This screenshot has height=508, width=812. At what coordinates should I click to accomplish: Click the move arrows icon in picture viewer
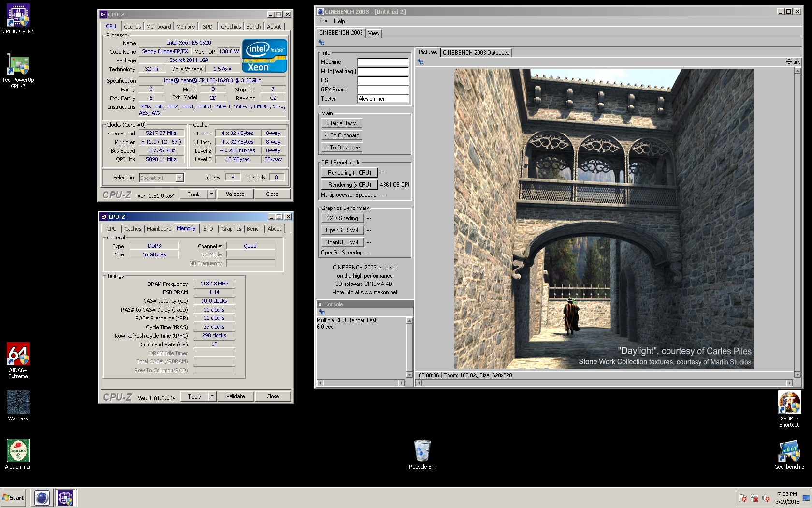pos(789,61)
